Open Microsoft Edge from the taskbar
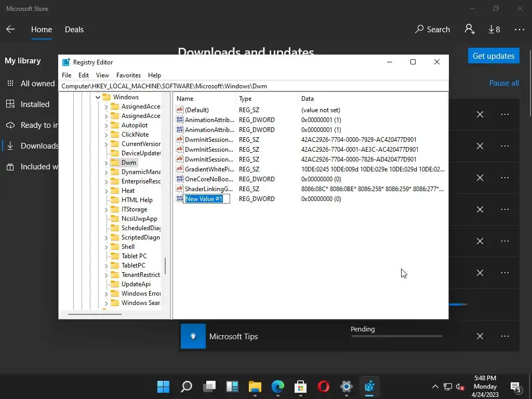532x399 pixels. (x=278, y=387)
